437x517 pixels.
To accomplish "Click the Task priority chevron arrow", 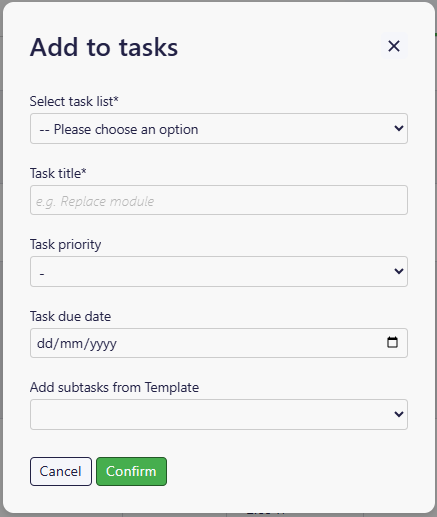I will 399,271.
